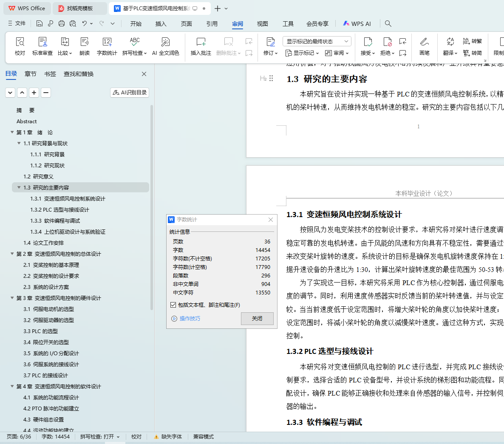
Task: Jump to 3.3 PLC 的选型 in the outline
Action: pyautogui.click(x=40, y=331)
